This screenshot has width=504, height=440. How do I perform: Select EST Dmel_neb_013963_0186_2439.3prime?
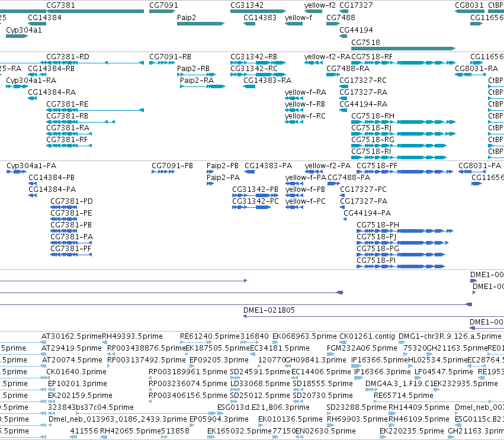118,419
